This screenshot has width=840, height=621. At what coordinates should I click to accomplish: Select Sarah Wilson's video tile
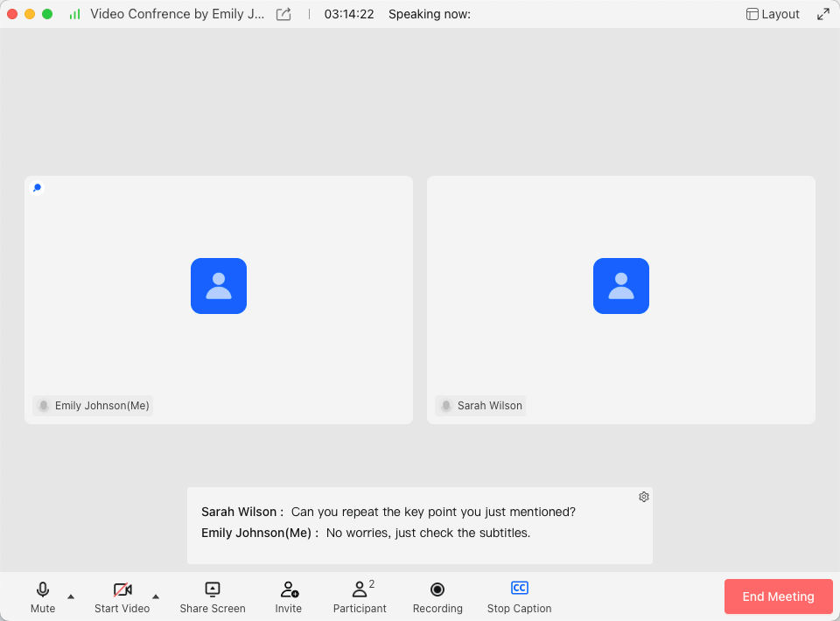tap(621, 299)
